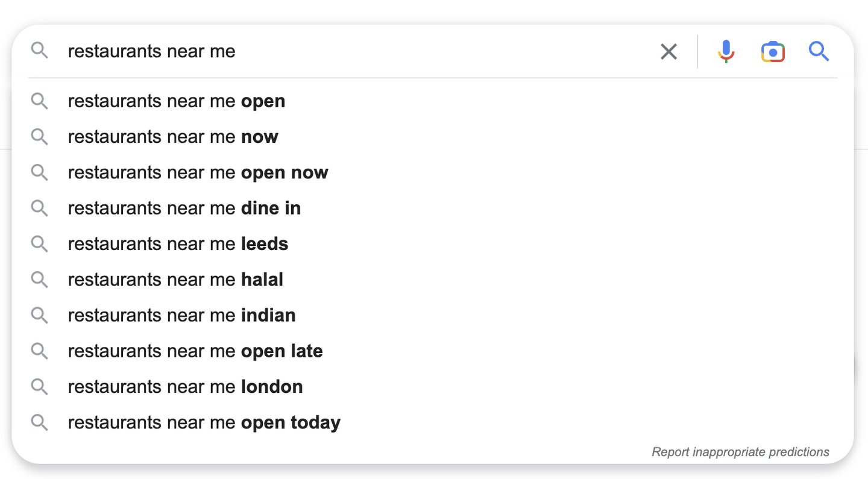This screenshot has width=868, height=479.
Task: Choose the 'leeds' suggestion
Action: coord(178,244)
